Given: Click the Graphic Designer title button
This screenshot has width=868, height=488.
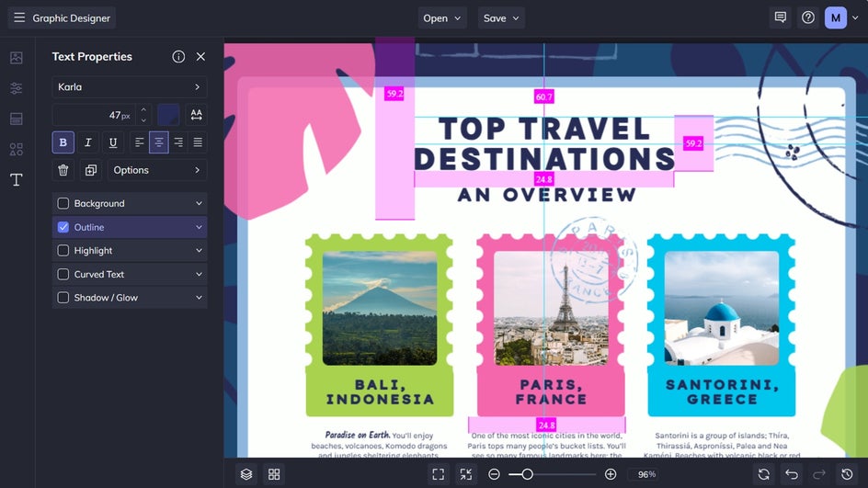Looking at the screenshot, I should pyautogui.click(x=62, y=17).
